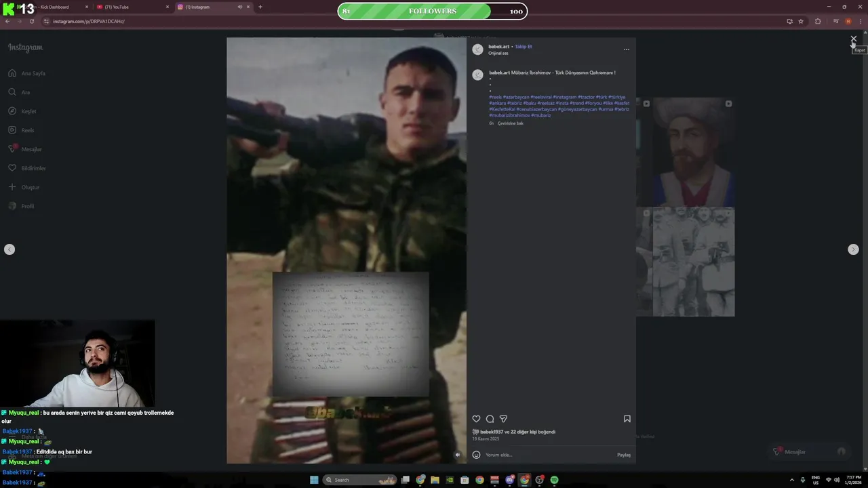Close the post viewer with the X
Screen dimensions: 868x488
click(854, 39)
